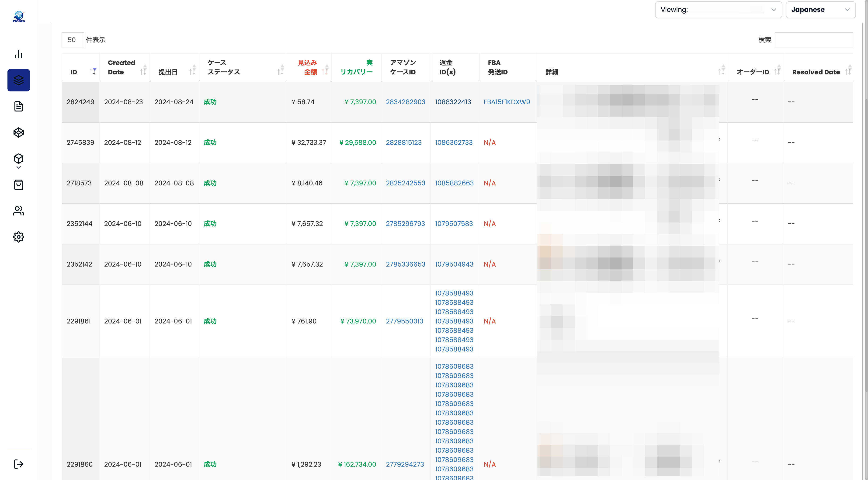868x480 pixels.
Task: Open the document reports icon in sidebar
Action: click(18, 107)
